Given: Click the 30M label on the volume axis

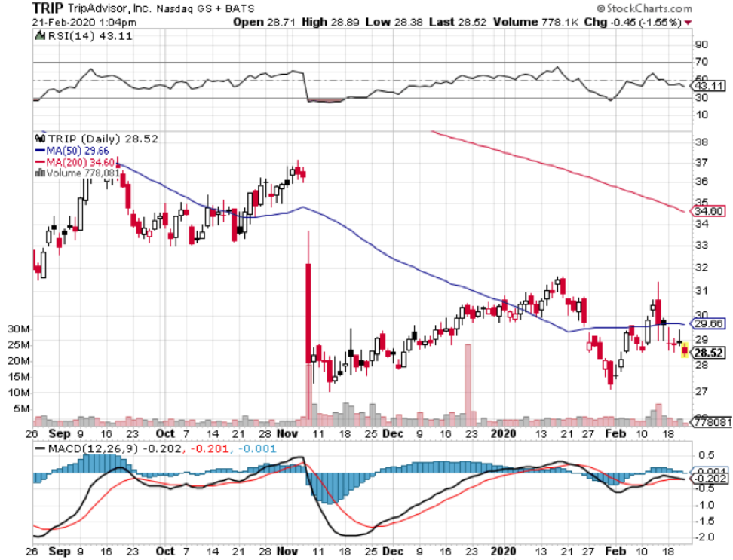Looking at the screenshot, I should (x=18, y=329).
